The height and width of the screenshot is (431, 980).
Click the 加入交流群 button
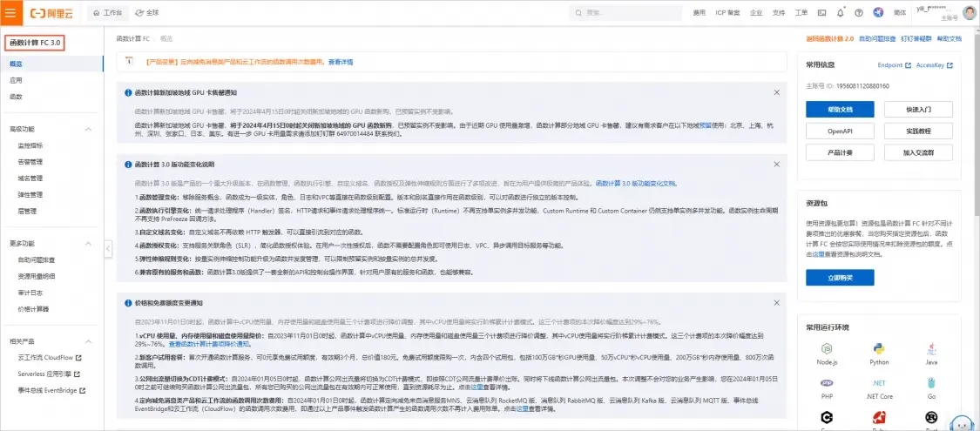918,152
